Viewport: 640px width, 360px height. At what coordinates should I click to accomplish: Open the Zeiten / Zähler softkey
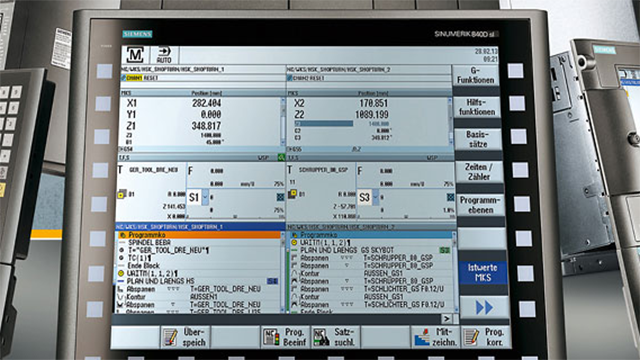point(479,172)
